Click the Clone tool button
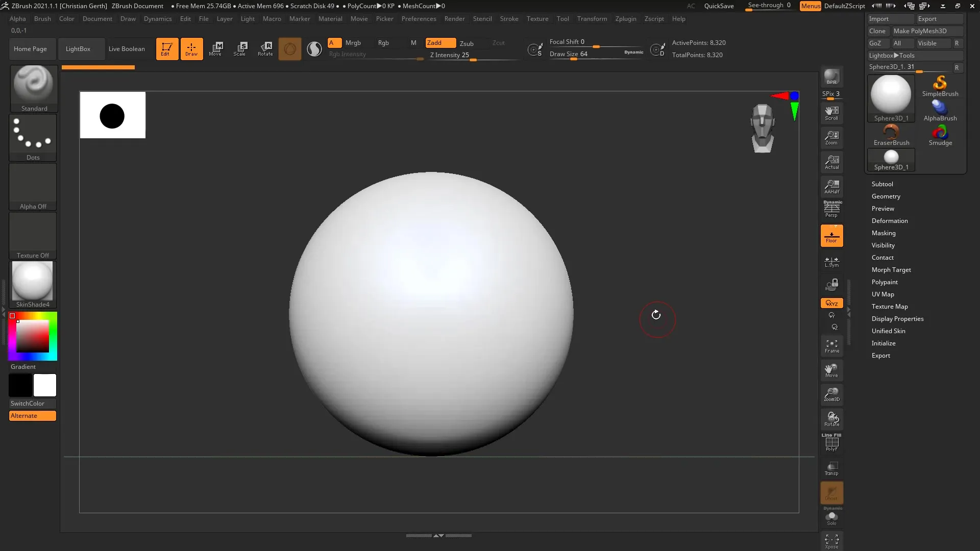The image size is (980, 551). click(878, 31)
